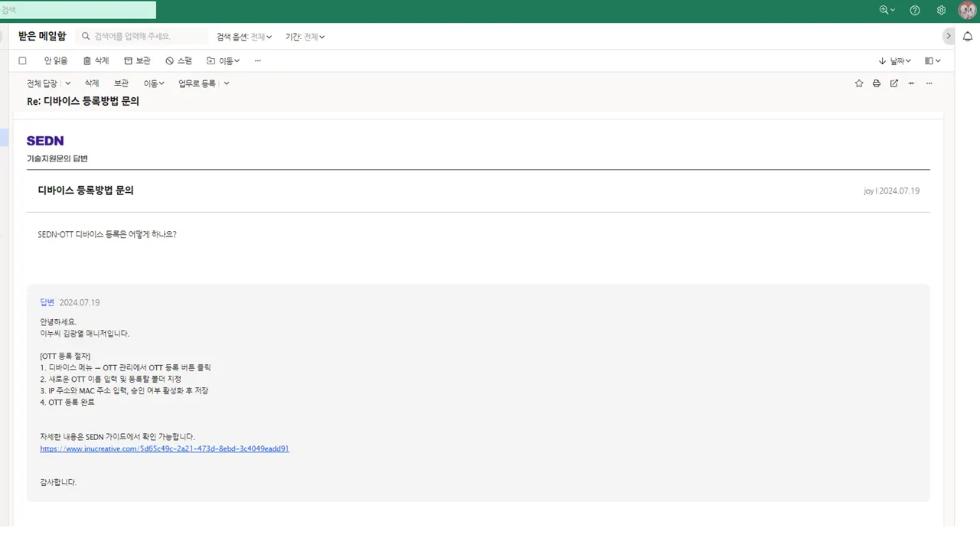The width and height of the screenshot is (980, 551).
Task: Expand reply options arrow beside 전체 답장
Action: 68,83
